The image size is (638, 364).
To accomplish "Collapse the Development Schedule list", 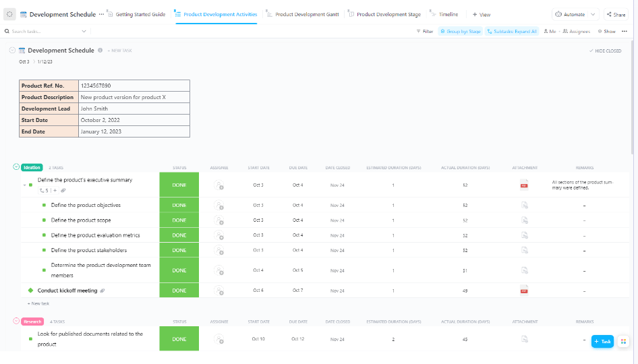I will pyautogui.click(x=12, y=51).
